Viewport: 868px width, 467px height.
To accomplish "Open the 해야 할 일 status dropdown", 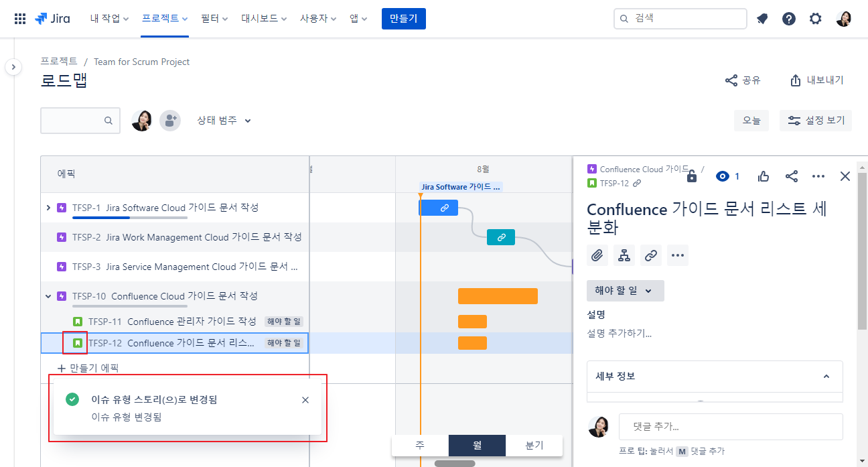I will point(626,291).
